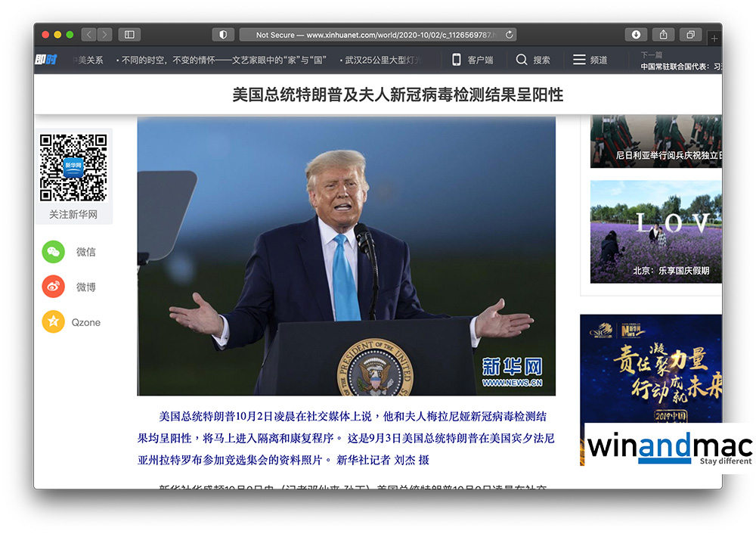Share article via WeChat icon
Screen dimensions: 756x534
pos(54,252)
